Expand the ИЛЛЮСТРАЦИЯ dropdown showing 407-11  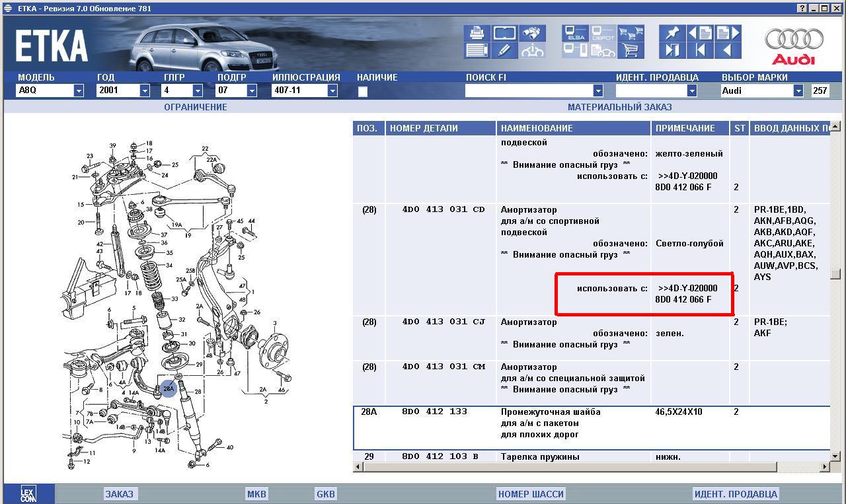332,91
